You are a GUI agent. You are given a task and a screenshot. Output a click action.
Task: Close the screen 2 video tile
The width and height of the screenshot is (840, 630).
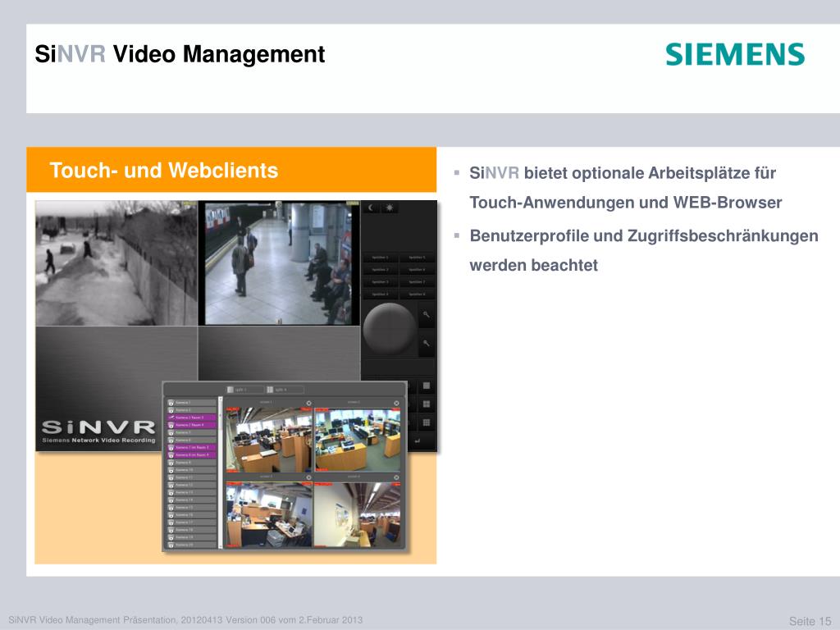(x=396, y=404)
